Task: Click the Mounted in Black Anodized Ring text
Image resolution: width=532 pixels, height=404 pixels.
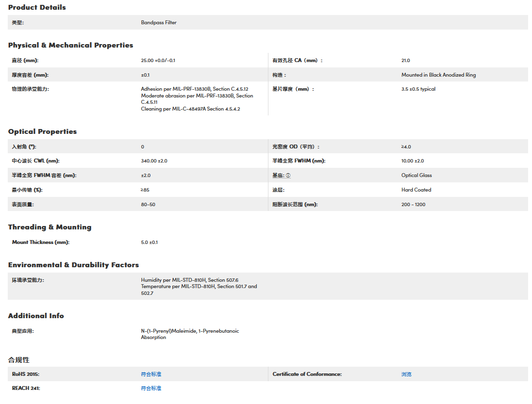Action: tap(438, 75)
